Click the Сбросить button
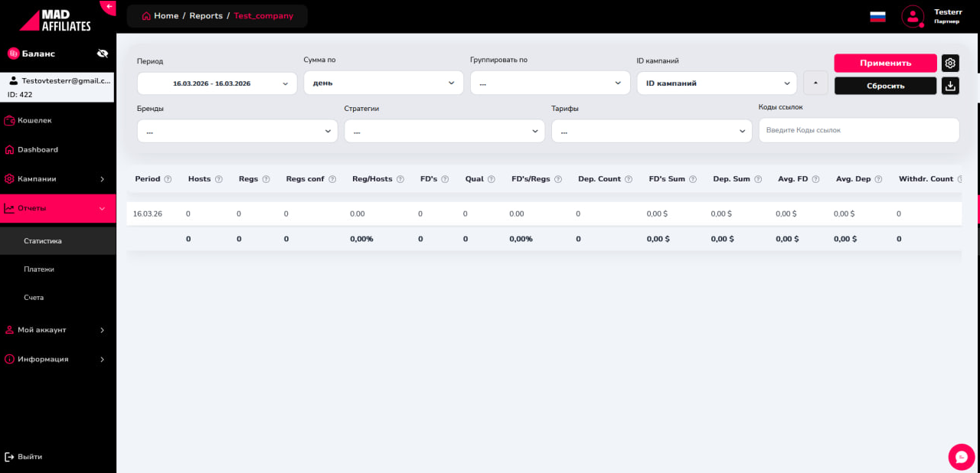 tap(885, 86)
